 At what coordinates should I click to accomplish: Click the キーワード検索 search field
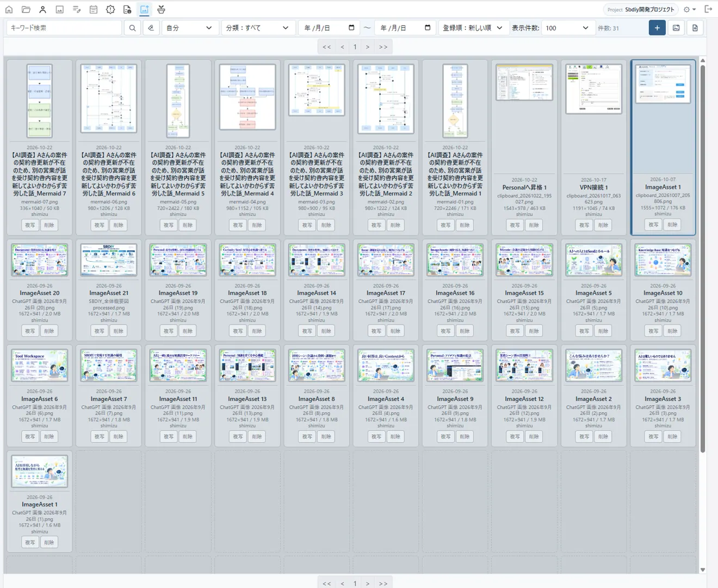[64, 28]
